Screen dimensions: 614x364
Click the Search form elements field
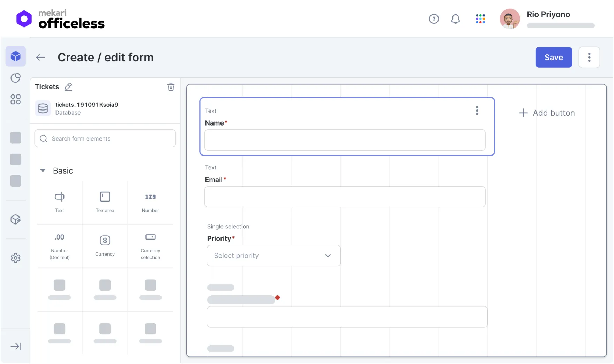pos(105,139)
